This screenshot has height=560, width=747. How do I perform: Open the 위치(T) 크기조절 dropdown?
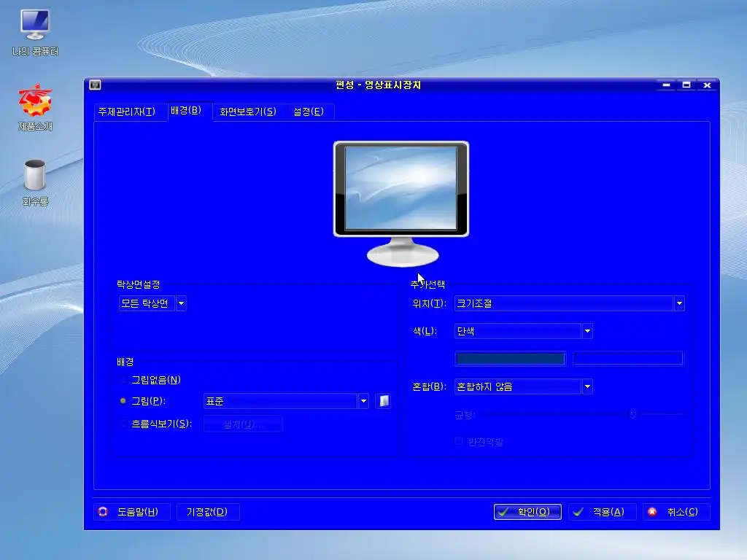(x=570, y=303)
